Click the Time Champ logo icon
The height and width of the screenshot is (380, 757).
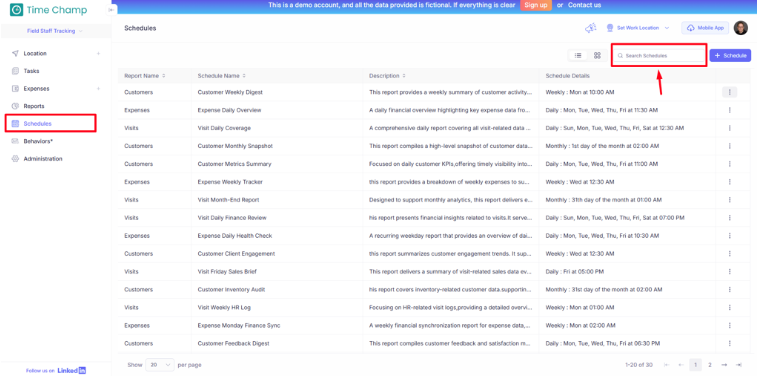16,10
